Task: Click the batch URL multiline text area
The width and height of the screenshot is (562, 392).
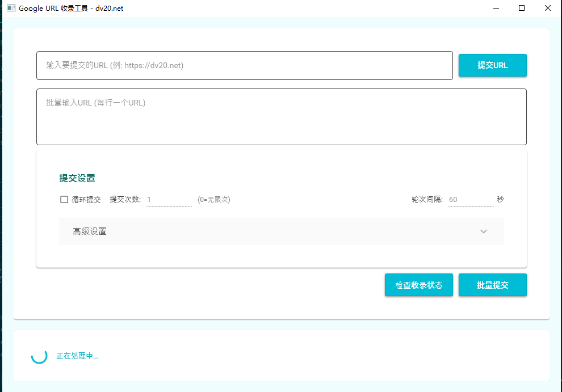Action: [282, 116]
